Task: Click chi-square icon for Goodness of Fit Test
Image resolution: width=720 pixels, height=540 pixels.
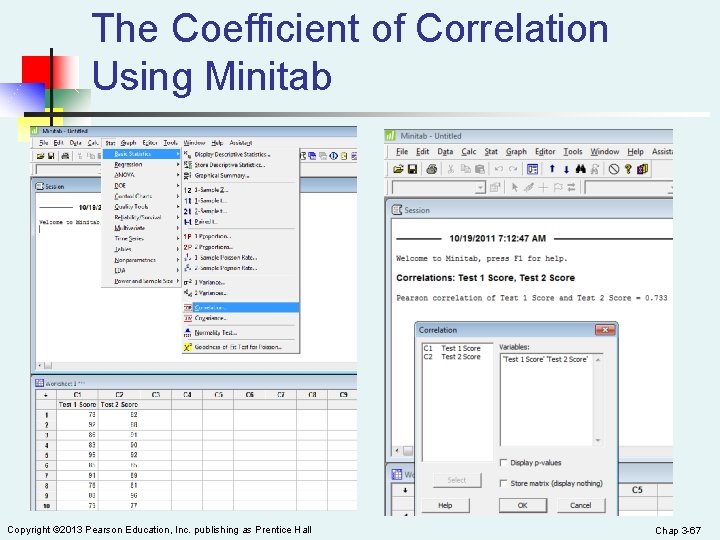Action: click(187, 347)
